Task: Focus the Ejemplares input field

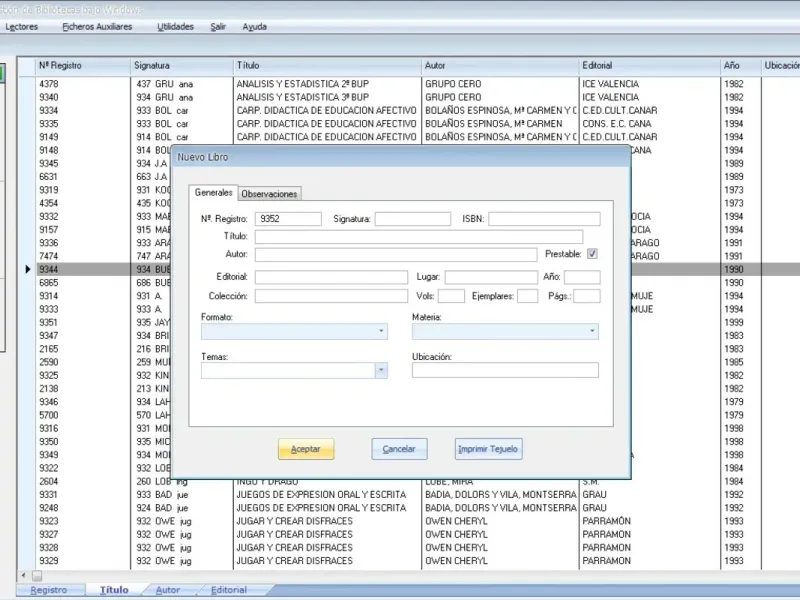Action: (528, 296)
